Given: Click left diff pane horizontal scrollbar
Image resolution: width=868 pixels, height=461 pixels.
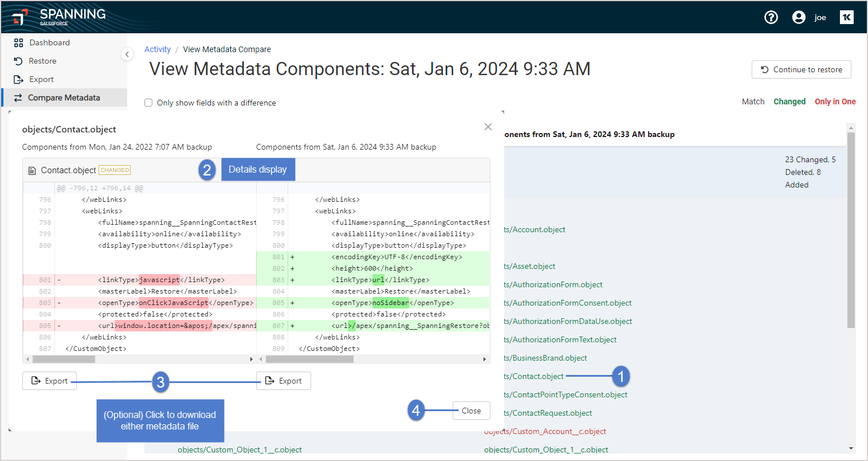Looking at the screenshot, I should coord(64,360).
